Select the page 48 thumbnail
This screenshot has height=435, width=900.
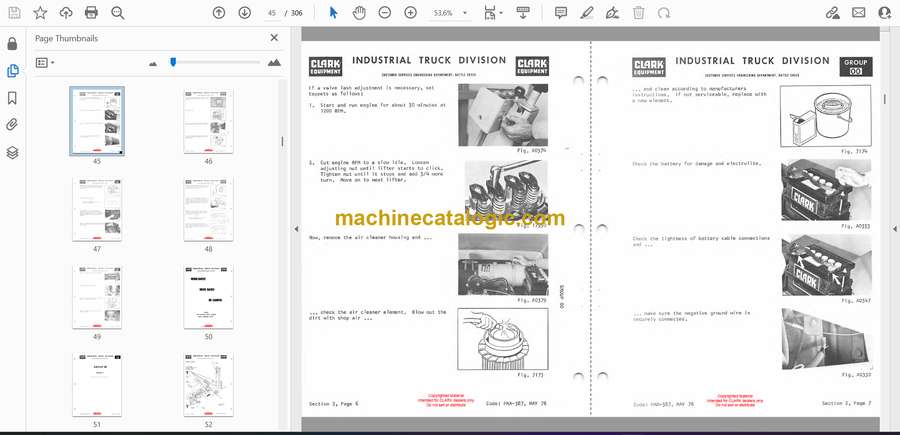pos(208,209)
